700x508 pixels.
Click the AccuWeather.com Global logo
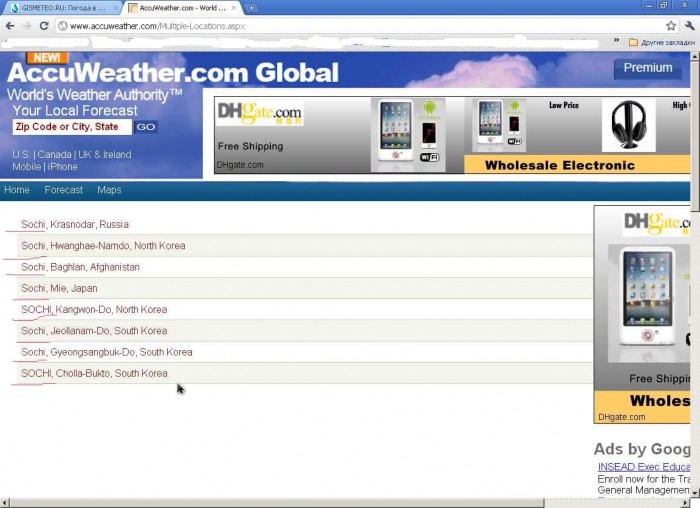pos(173,73)
